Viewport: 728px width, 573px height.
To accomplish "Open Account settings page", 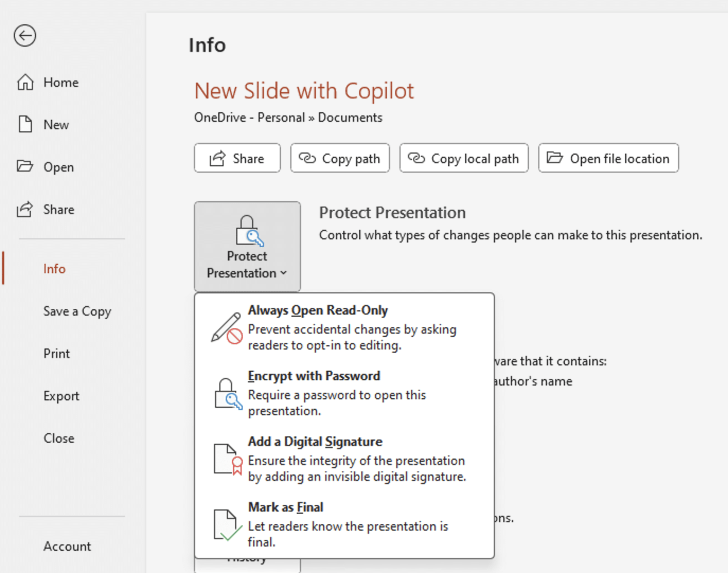I will [67, 546].
